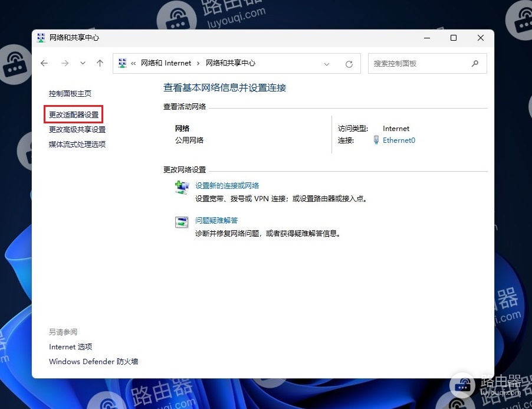
Task: Expand the address bar history dropdown
Action: coord(326,64)
